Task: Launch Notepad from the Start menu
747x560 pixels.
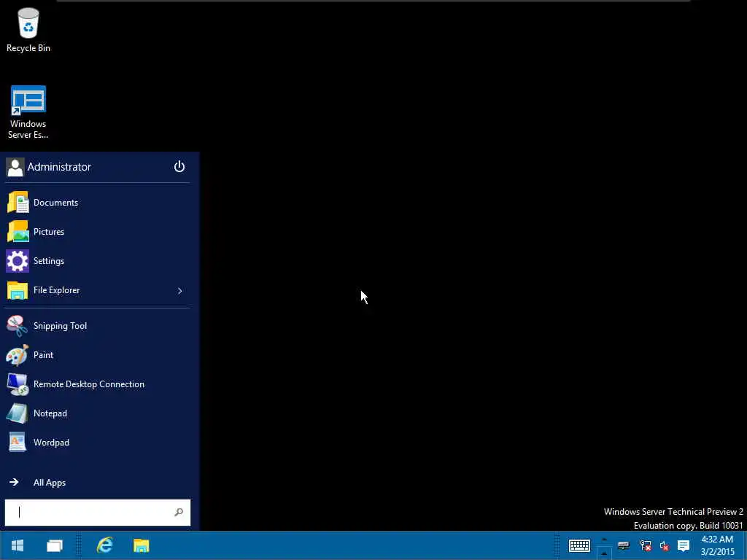Action: pos(97,413)
